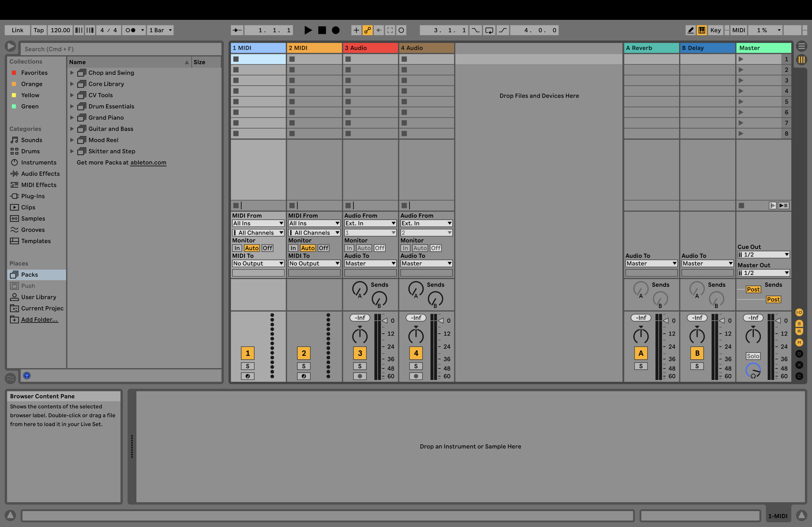The image size is (812, 527).
Task: Click the Groove Pool wave icon
Action: tap(10, 378)
